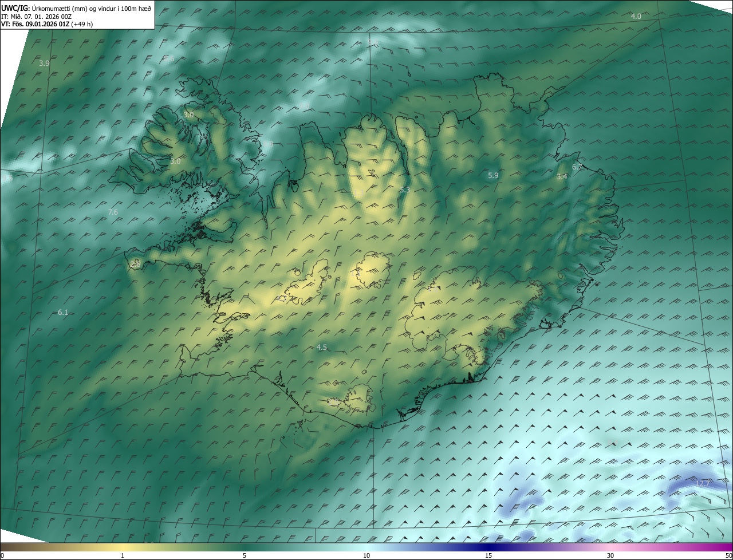
Task: Pick the 7.6 value label offshore
Action: [x=113, y=212]
